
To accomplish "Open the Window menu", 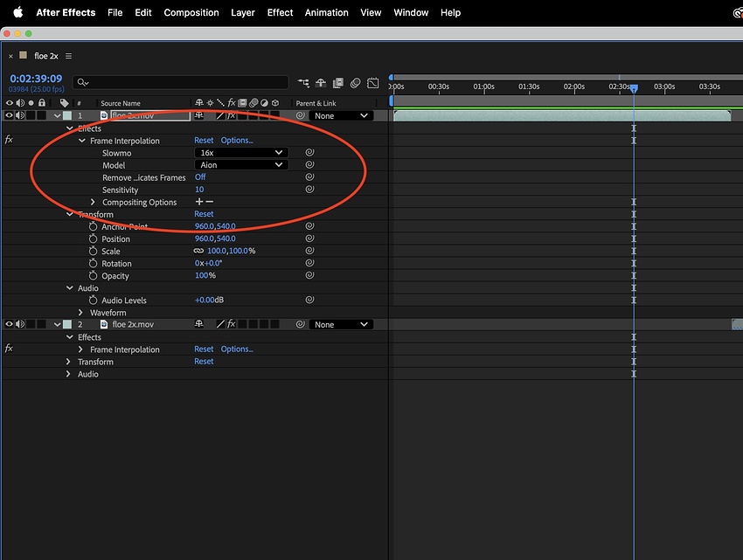I will pos(411,12).
